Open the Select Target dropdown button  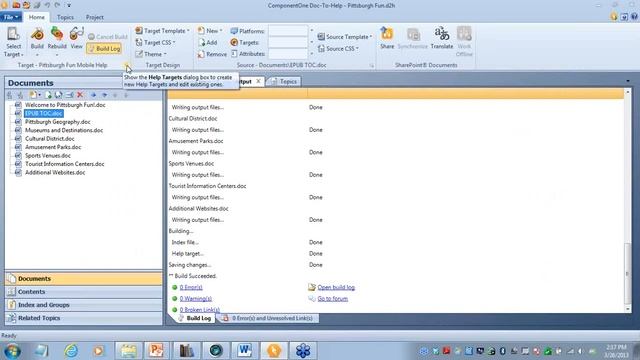tap(13, 42)
